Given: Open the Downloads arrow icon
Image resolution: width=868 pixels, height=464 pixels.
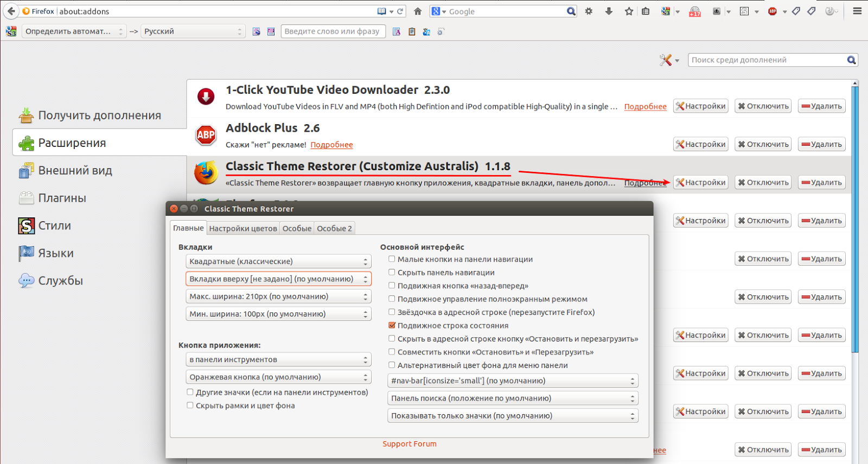Looking at the screenshot, I should pos(609,11).
